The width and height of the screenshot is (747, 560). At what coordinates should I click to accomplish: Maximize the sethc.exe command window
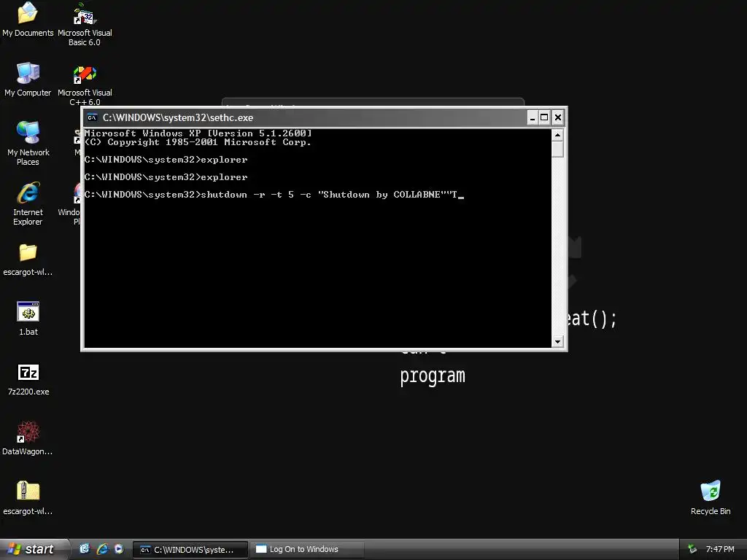544,117
